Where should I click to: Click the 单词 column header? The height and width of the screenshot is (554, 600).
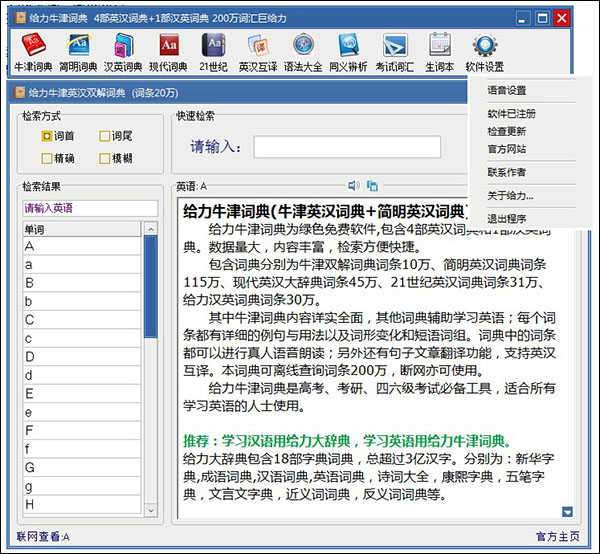(x=82, y=229)
